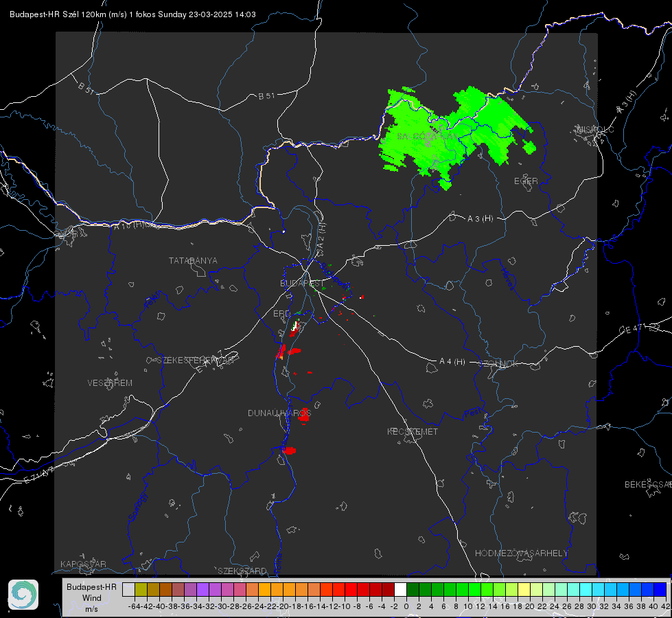Image resolution: width=672 pixels, height=618 pixels.
Task: Click the HODMEZOVASARHELY city label
Action: (x=521, y=553)
